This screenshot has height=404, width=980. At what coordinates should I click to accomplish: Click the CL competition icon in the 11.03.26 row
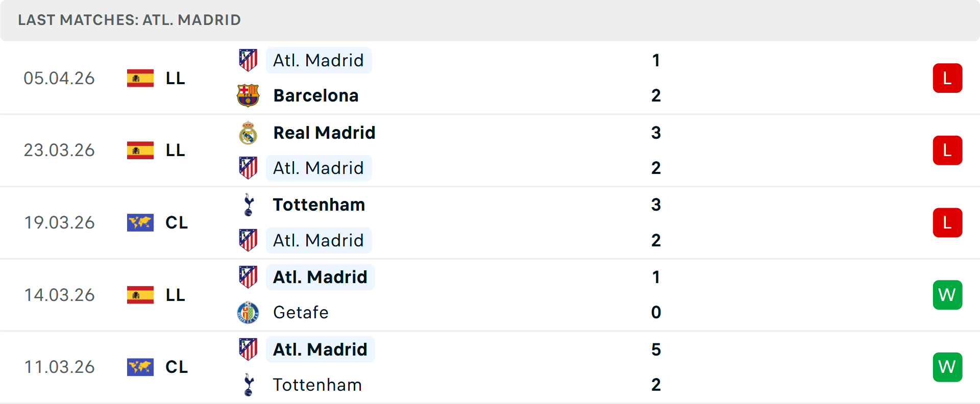point(140,367)
